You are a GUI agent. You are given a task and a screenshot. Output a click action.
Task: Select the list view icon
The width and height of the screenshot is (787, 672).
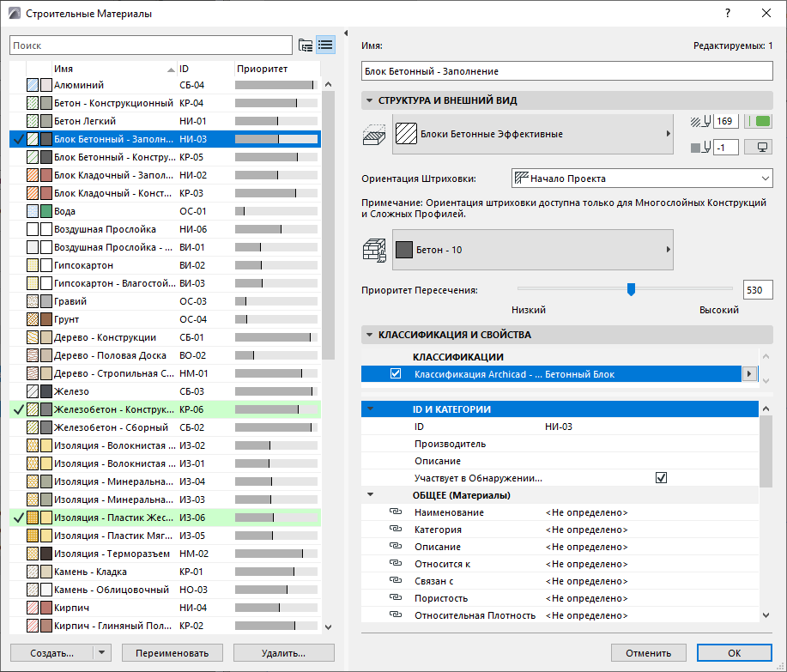coord(325,45)
